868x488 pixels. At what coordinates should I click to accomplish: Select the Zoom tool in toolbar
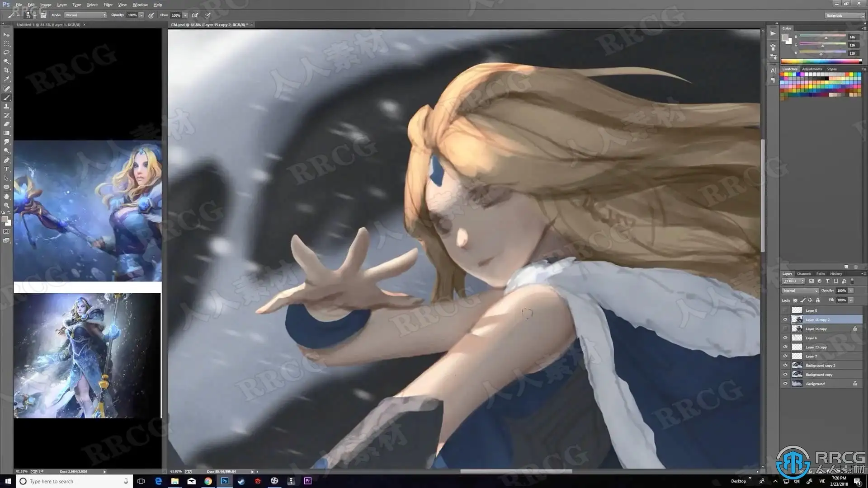(6, 205)
